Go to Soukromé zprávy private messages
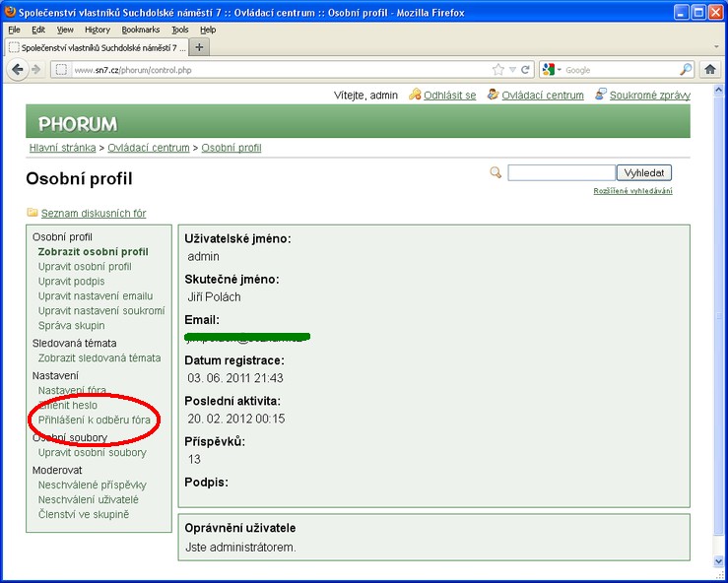Image resolution: width=728 pixels, height=583 pixels. 649,96
